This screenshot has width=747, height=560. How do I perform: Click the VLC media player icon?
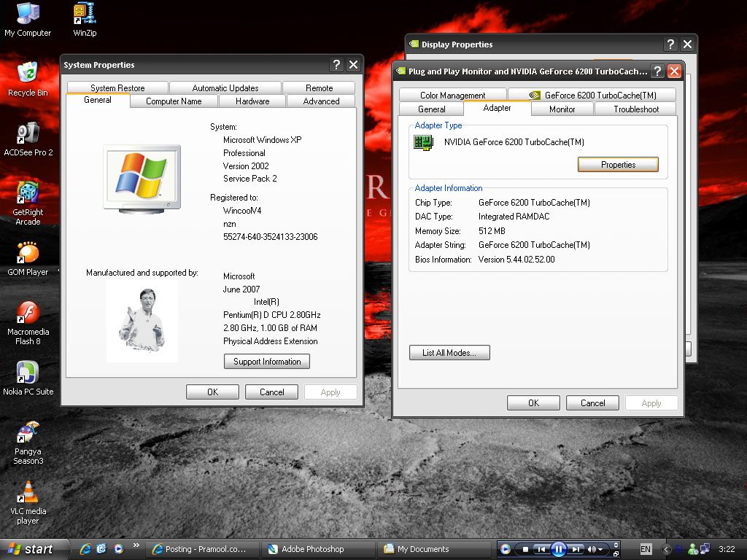28,493
